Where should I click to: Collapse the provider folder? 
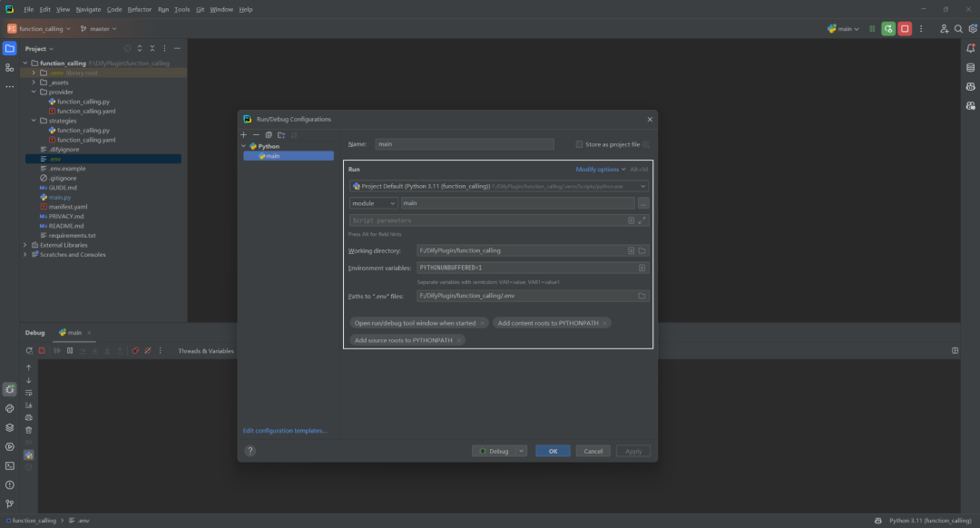pos(34,92)
